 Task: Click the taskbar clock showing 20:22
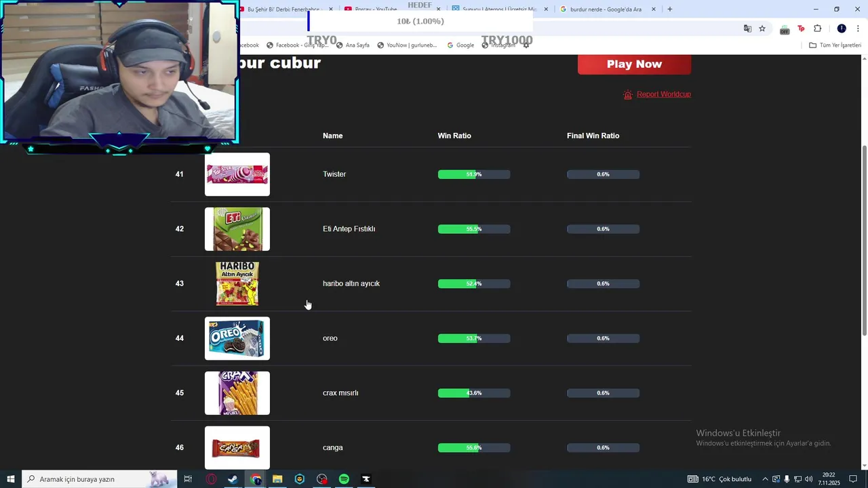pos(829,479)
